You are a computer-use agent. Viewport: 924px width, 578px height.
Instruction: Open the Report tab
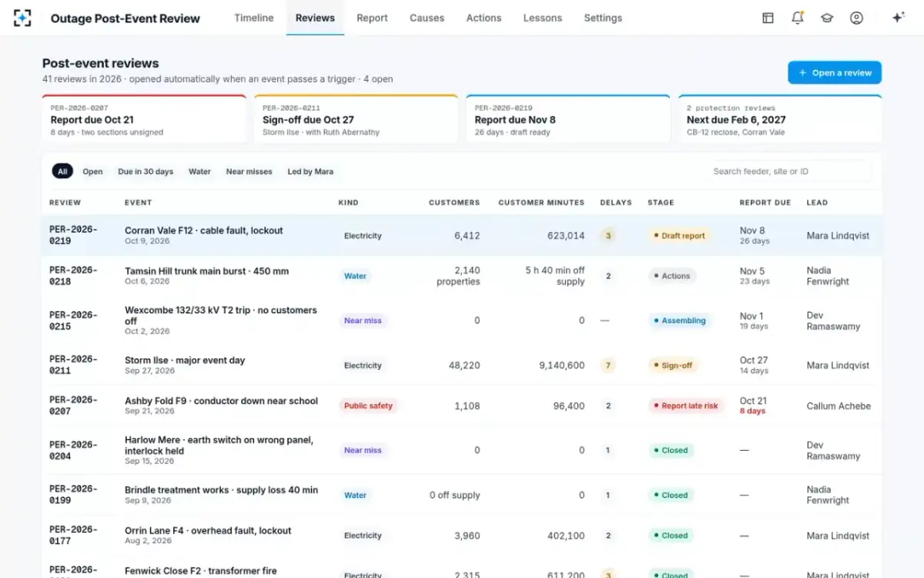(372, 18)
